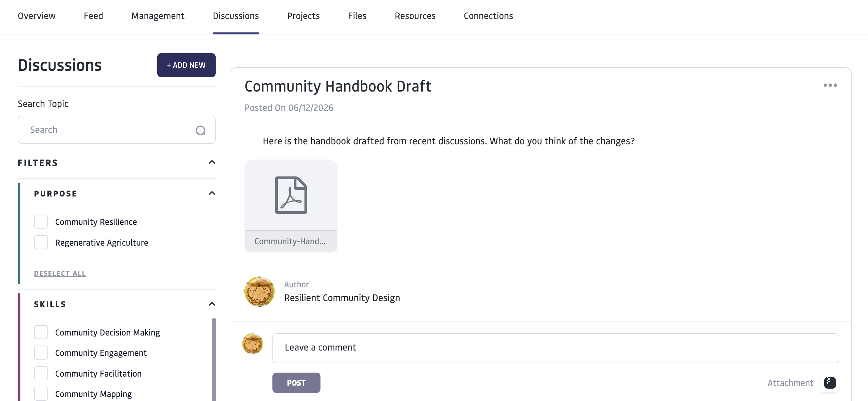Image resolution: width=868 pixels, height=401 pixels.
Task: Click DESELECT ALL under Purpose
Action: 60,273
